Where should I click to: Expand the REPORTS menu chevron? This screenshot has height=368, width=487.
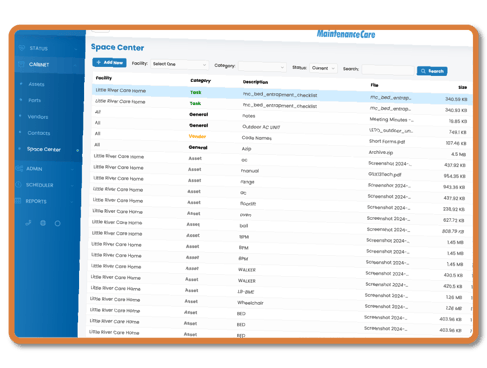coord(72,202)
